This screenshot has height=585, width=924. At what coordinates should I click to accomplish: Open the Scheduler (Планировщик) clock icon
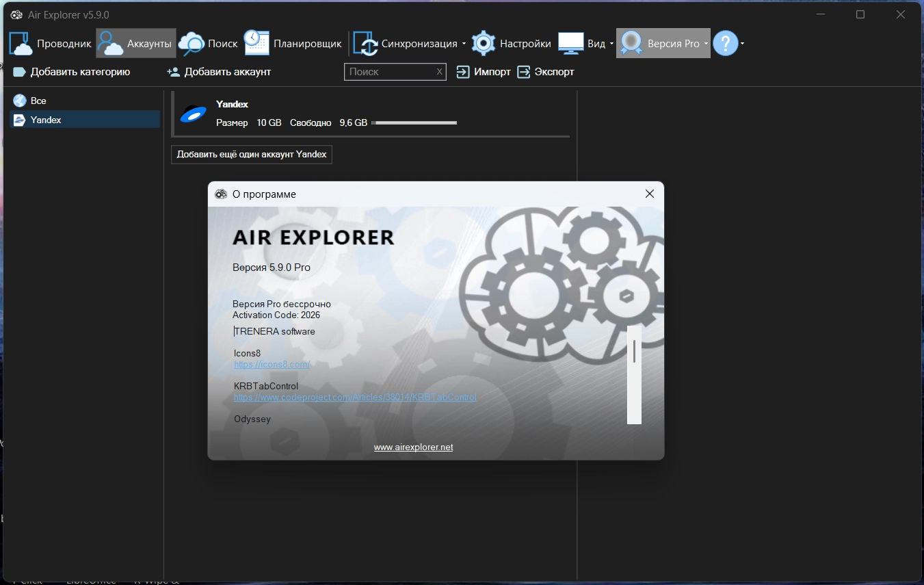[256, 44]
